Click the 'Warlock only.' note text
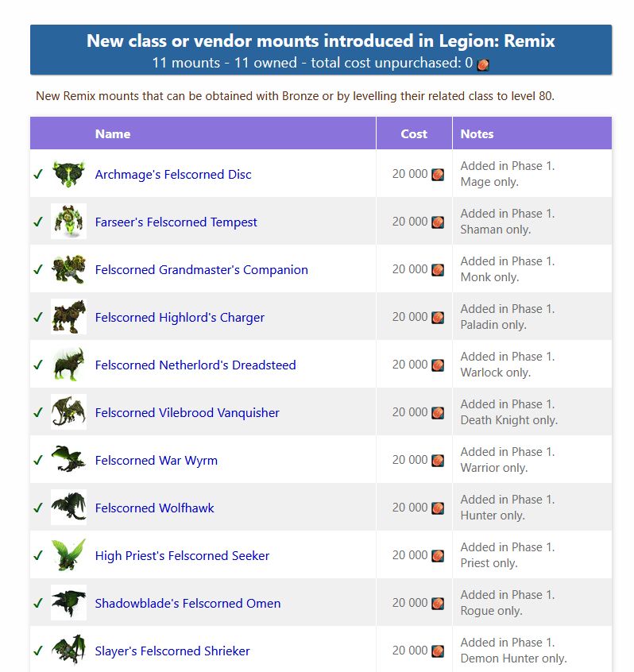634x672 pixels. (496, 372)
